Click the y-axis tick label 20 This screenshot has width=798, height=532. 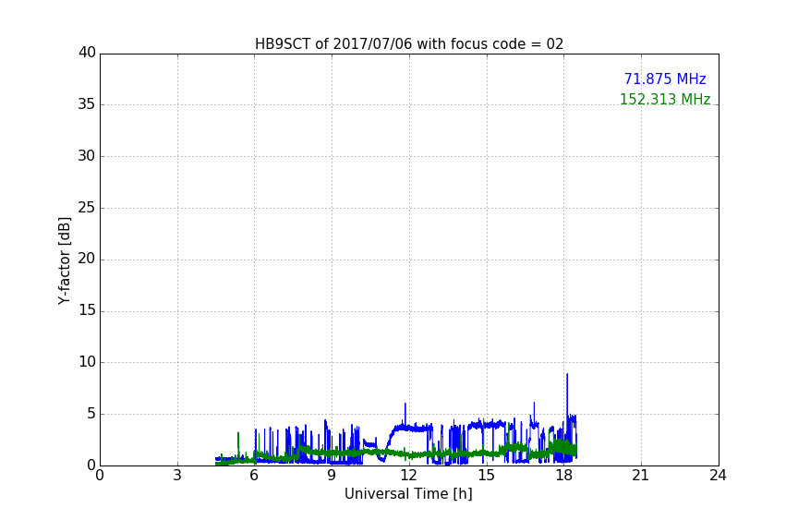click(87, 259)
